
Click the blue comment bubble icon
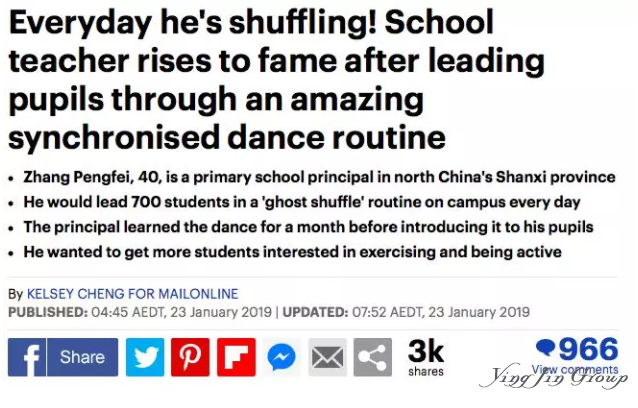[546, 348]
